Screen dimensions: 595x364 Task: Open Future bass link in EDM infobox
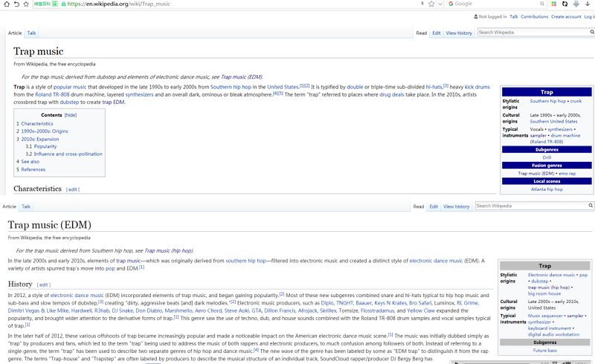(544, 351)
